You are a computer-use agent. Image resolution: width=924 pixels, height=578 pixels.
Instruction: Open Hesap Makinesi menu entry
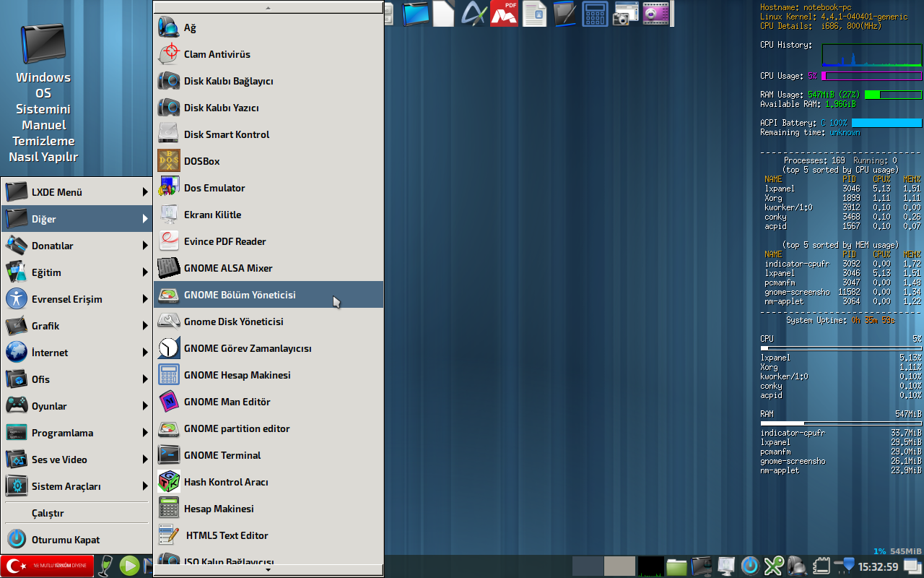[x=269, y=509]
